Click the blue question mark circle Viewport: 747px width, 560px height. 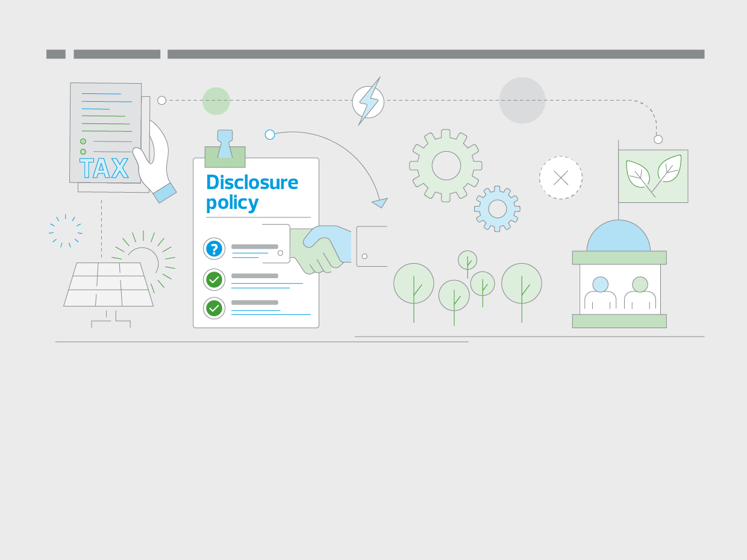click(x=214, y=249)
